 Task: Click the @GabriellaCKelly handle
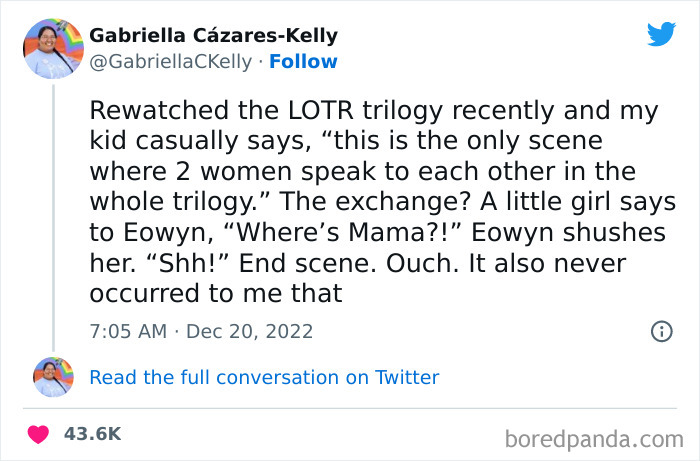click(170, 61)
